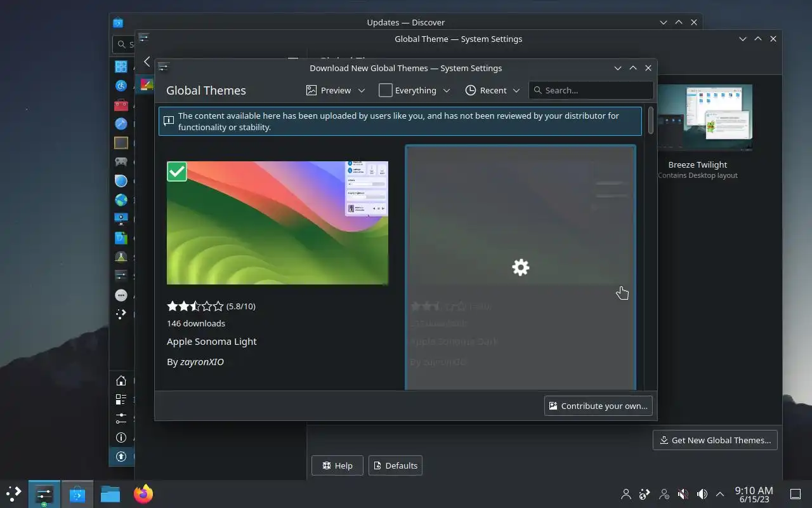
Task: Select Breeze Twilight theme thumbnail
Action: (704, 118)
